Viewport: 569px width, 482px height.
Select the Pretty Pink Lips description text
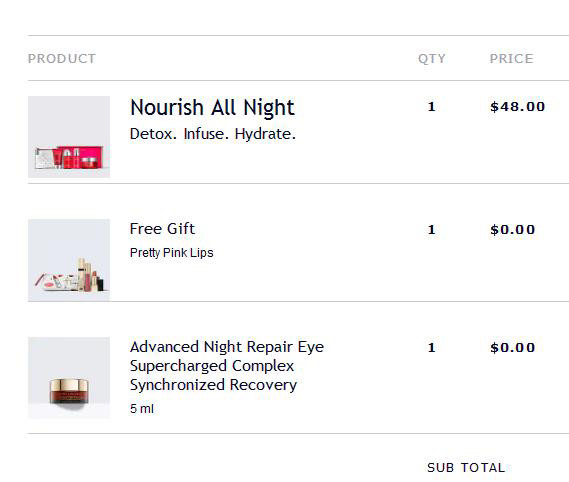click(x=172, y=253)
